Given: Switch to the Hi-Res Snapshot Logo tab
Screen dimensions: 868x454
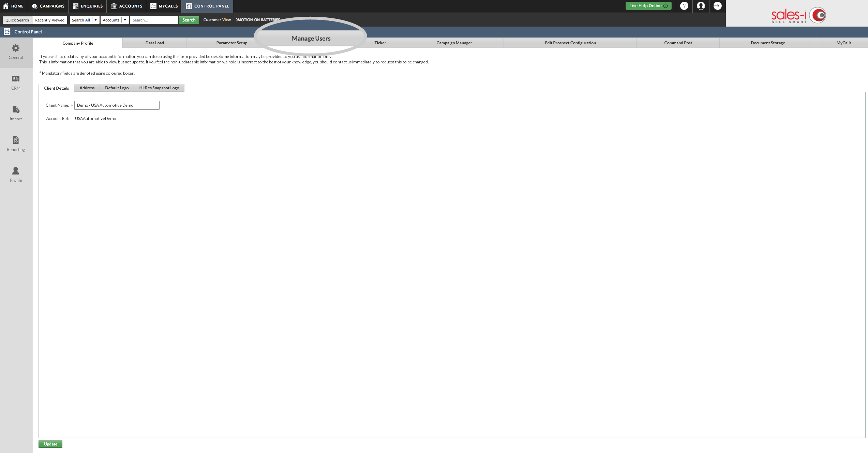Looking at the screenshot, I should click(x=160, y=88).
